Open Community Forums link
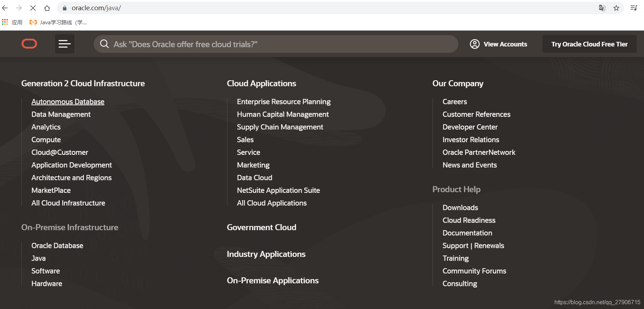 [x=474, y=271]
